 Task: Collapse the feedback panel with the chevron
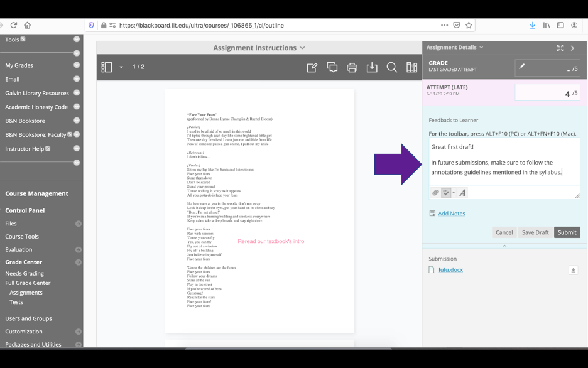504,246
